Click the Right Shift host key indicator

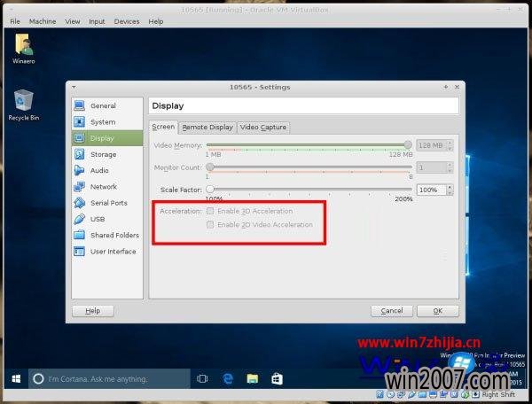[498, 394]
